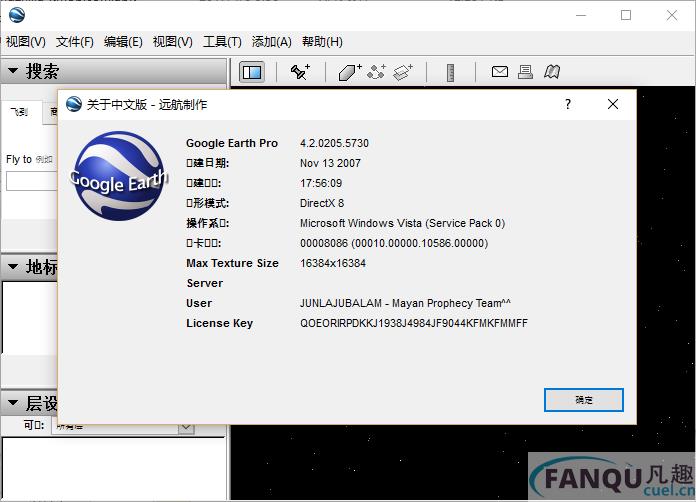Click the Server label

click(205, 283)
